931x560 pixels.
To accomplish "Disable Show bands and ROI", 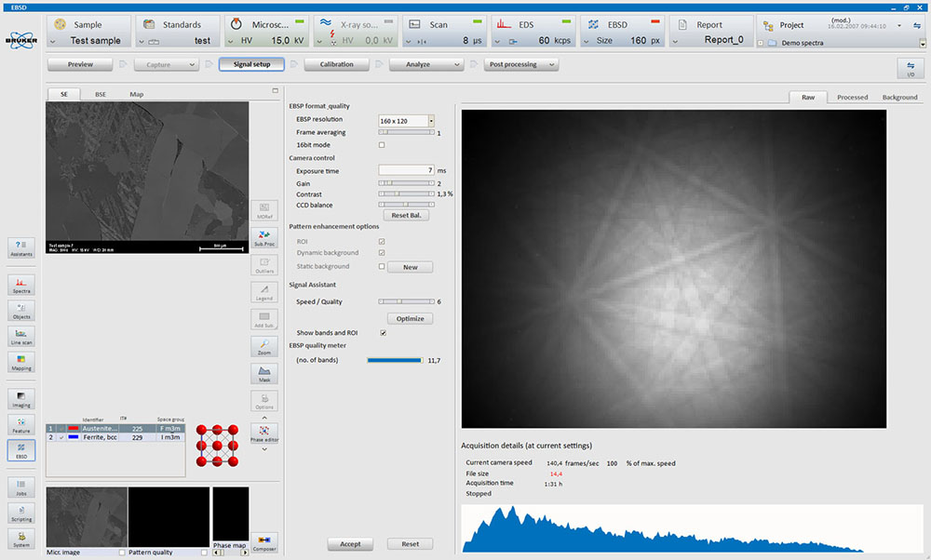I will click(x=382, y=331).
